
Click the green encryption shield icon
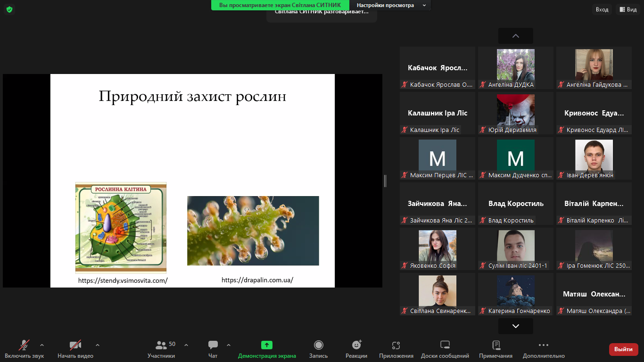[x=9, y=9]
